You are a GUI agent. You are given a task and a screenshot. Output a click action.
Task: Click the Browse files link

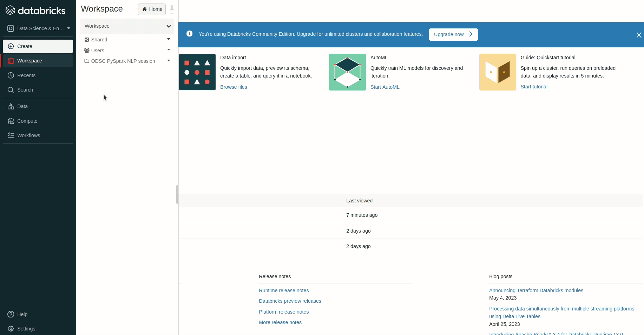[x=234, y=87]
